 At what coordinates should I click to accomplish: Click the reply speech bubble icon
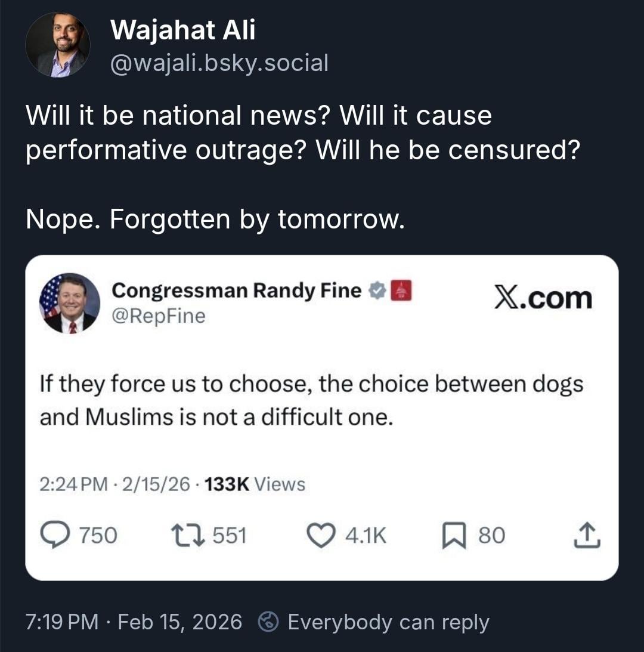coord(57,535)
